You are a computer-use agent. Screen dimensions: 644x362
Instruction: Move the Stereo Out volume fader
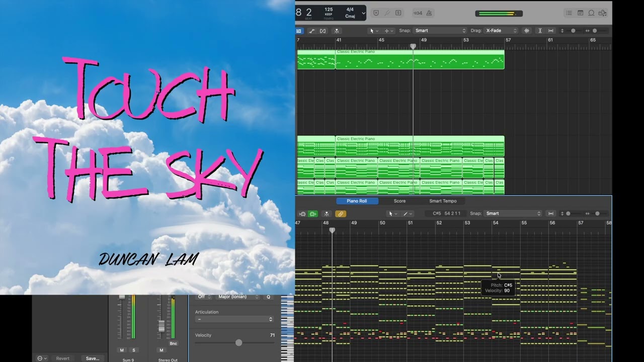(162, 326)
